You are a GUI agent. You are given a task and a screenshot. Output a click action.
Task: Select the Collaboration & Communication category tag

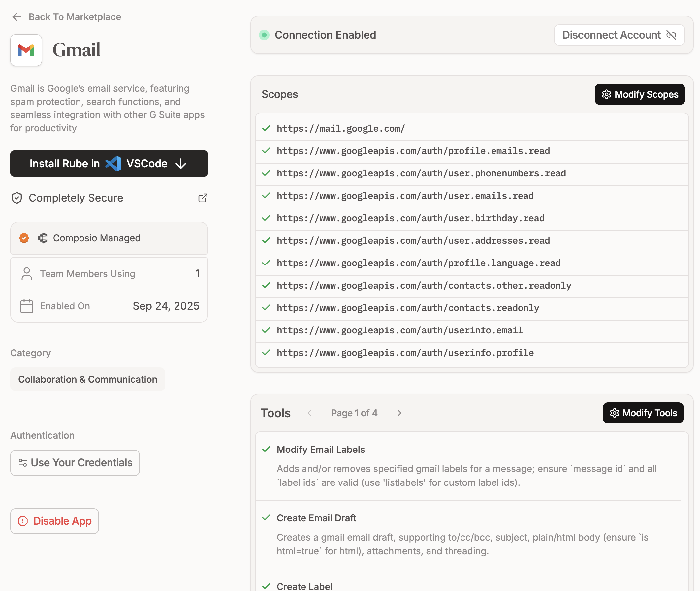pyautogui.click(x=88, y=379)
